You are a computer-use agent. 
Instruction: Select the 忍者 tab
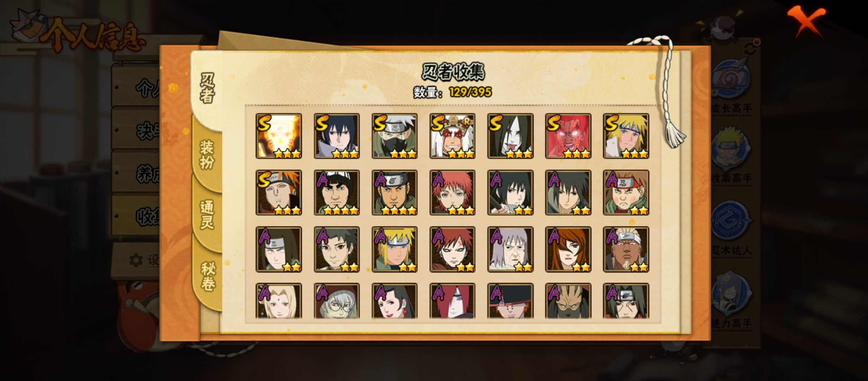[x=207, y=88]
